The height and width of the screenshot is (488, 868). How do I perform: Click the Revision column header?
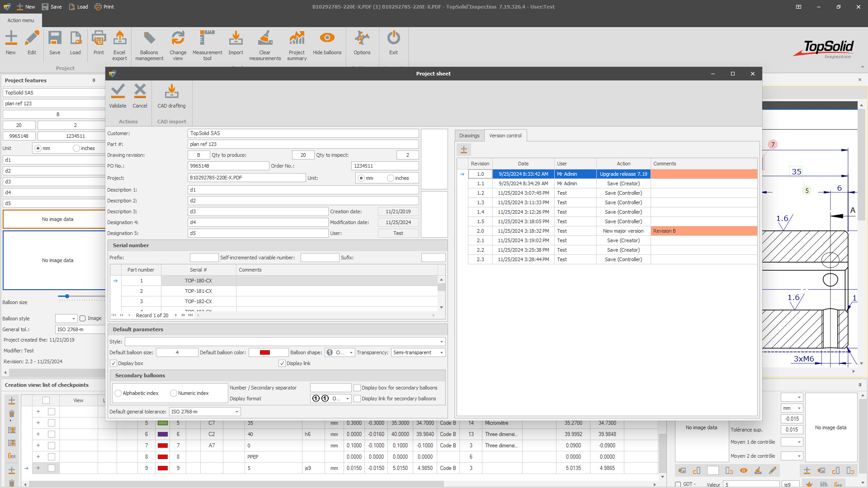pyautogui.click(x=480, y=164)
